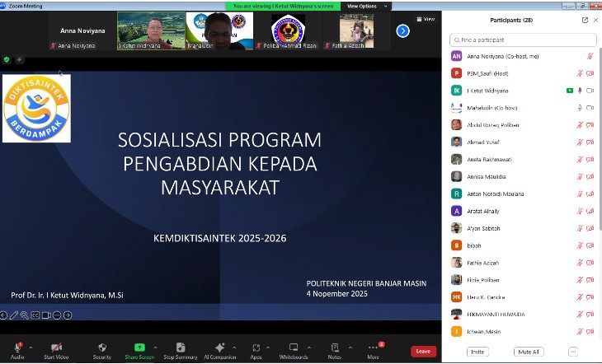Viewport: 602px width, 364px height.
Task: Toggle Annisa Maulidia's video icon
Action: 590,177
